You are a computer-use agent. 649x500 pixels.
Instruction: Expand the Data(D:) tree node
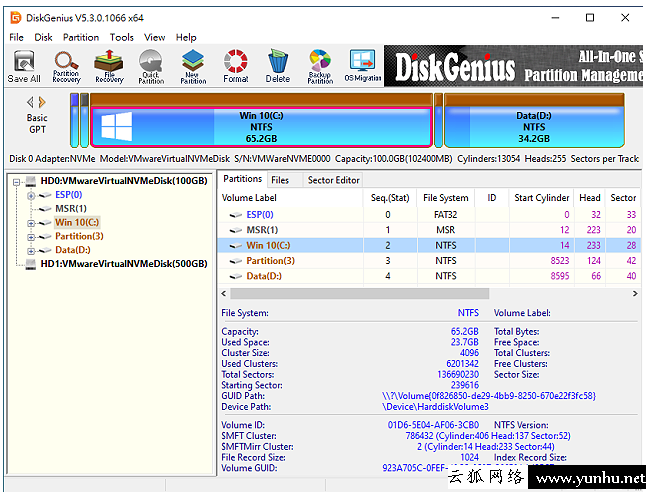[31, 251]
